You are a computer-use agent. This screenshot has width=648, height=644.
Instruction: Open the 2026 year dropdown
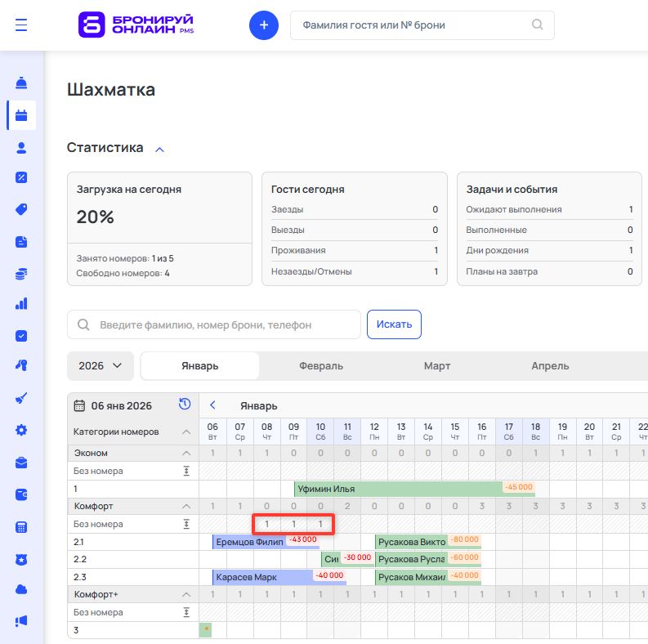coord(100,366)
